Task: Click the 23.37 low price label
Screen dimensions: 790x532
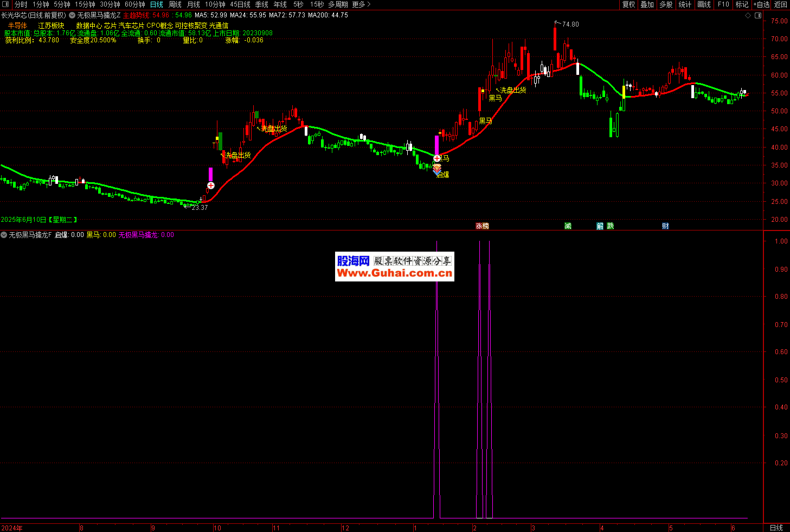Action: [200, 208]
